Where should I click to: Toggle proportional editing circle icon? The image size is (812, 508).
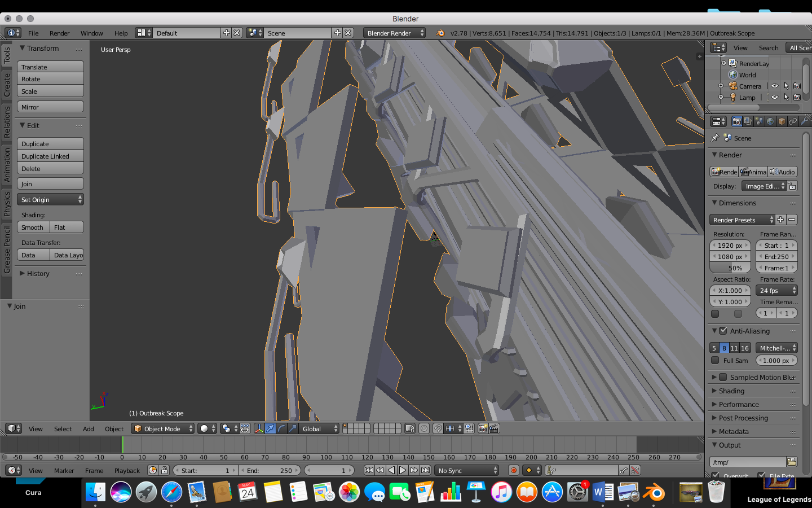pos(424,428)
